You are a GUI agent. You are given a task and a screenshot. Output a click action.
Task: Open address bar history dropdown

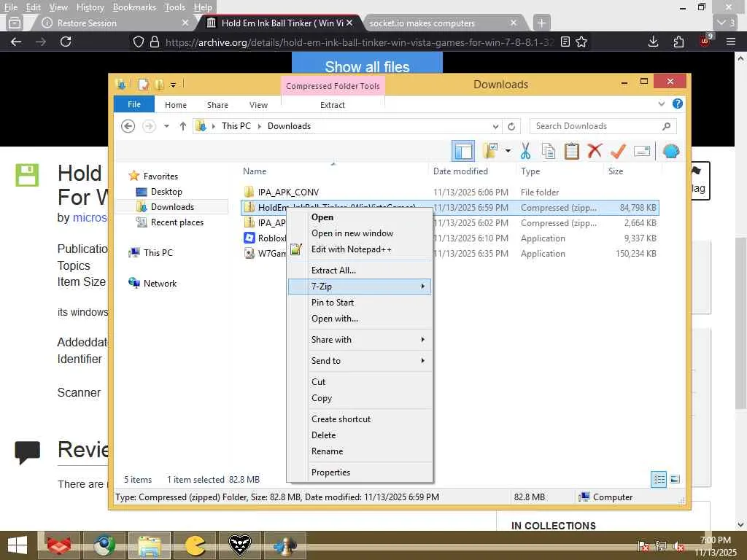pos(495,126)
